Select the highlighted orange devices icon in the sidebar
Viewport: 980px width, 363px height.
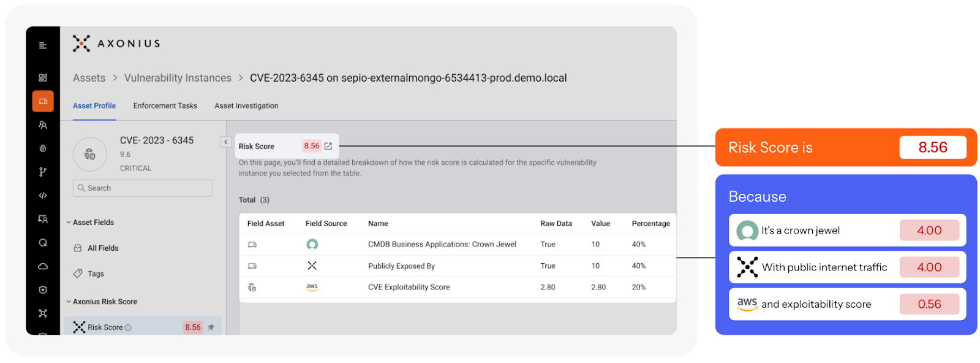[x=43, y=101]
